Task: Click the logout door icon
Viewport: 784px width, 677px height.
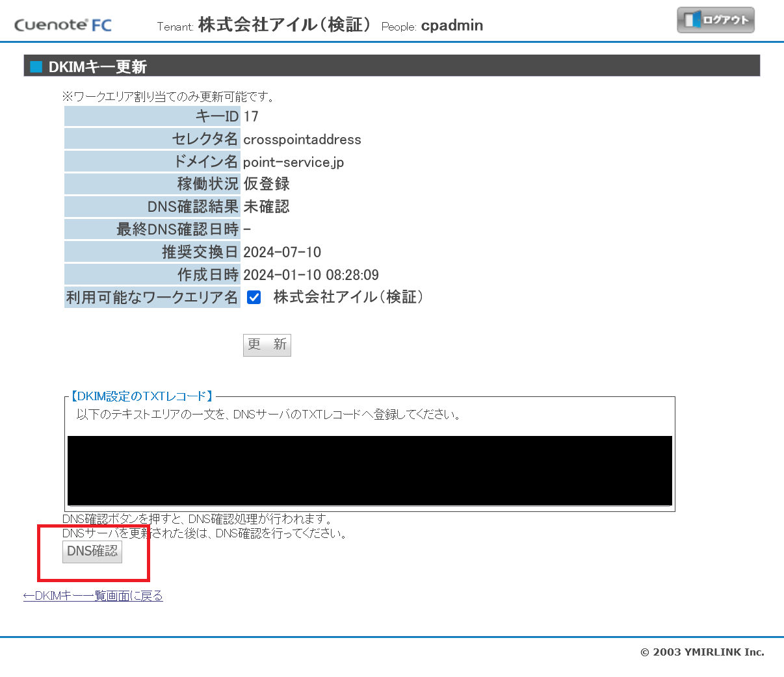Action: (x=692, y=19)
